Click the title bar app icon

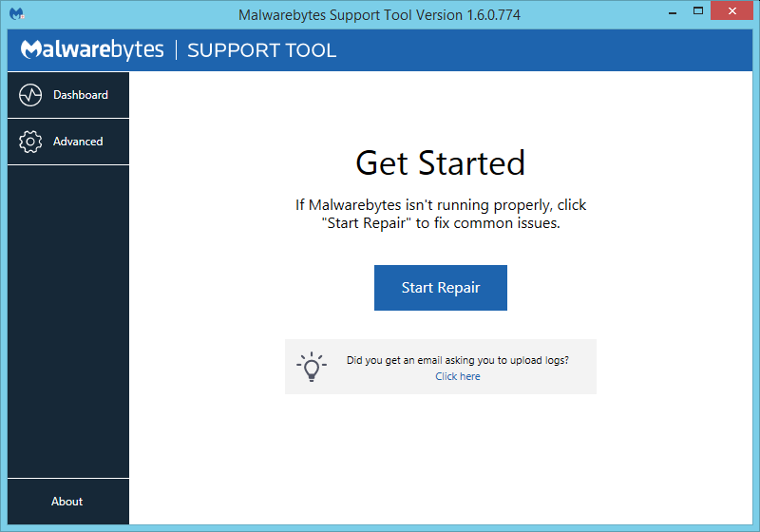17,14
